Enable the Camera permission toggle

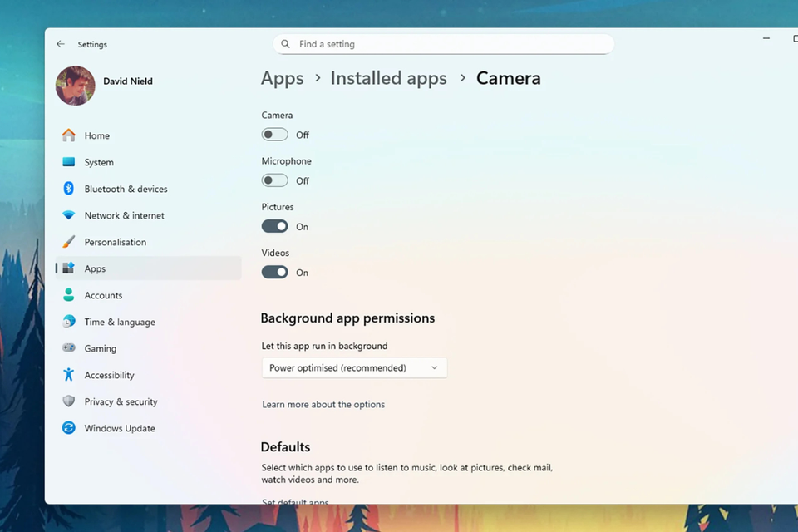pos(275,135)
